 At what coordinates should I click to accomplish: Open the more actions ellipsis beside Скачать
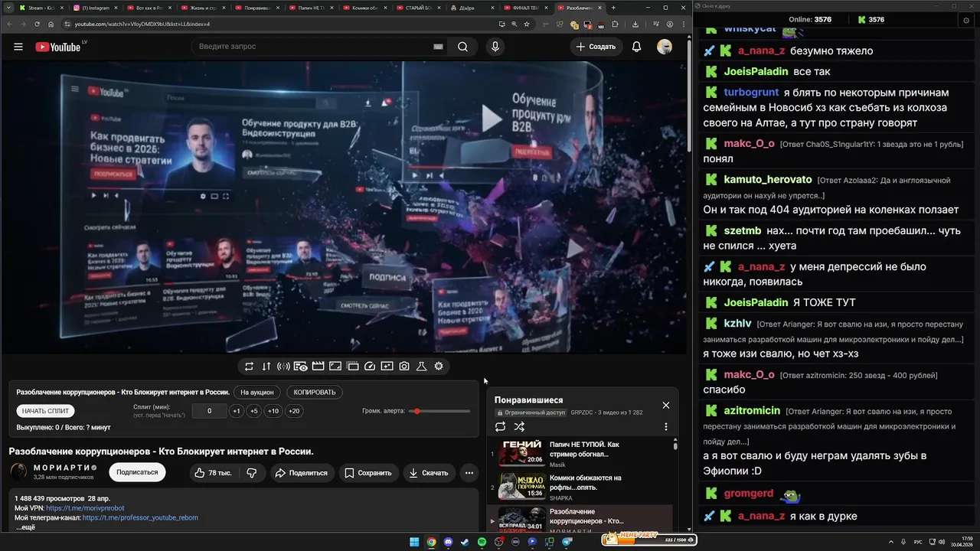coord(469,473)
